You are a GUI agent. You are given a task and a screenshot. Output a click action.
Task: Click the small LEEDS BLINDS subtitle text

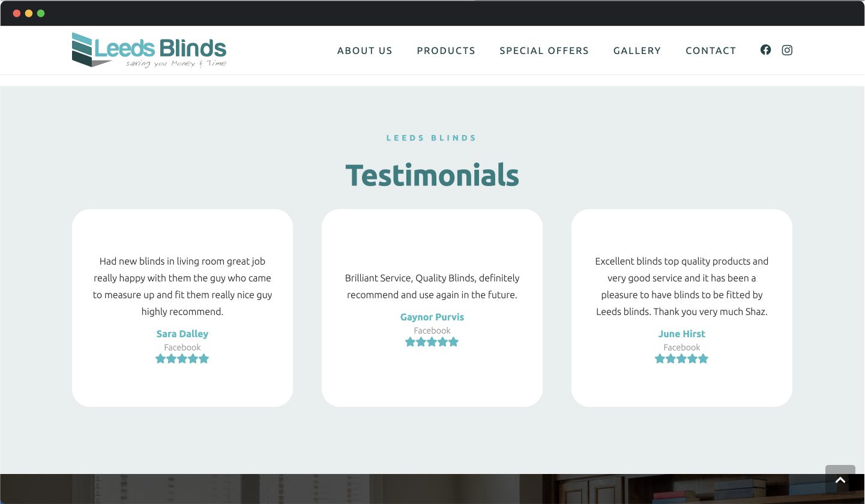point(432,138)
